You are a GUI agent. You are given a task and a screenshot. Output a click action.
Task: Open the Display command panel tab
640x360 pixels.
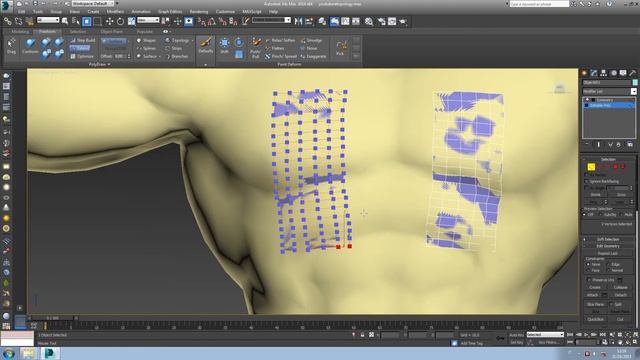[623, 73]
